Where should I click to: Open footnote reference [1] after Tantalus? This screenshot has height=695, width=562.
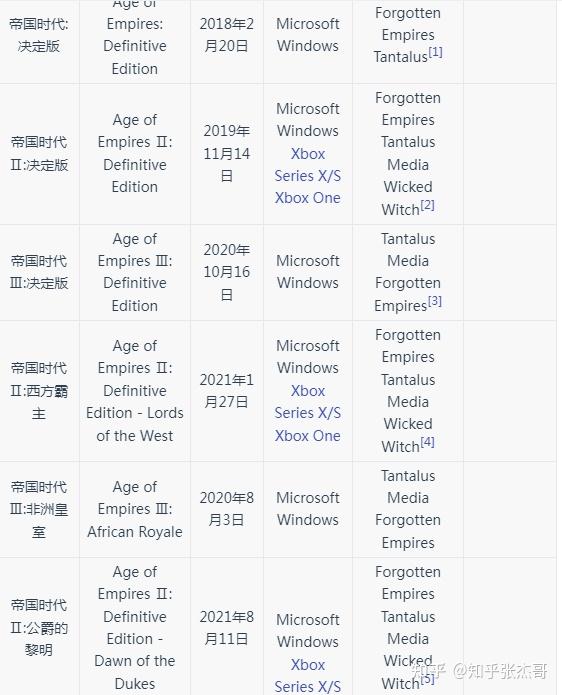(x=435, y=52)
